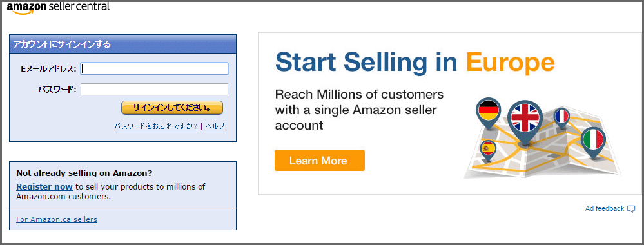Open the For Amazon.ca sellers link
The width and height of the screenshot is (644, 245).
[57, 219]
